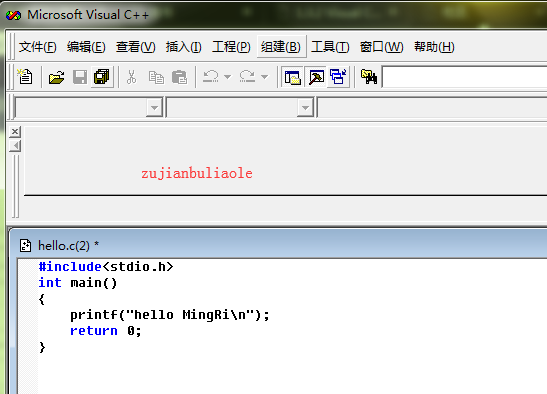This screenshot has height=394, width=547.
Task: Open the 插入(I) menu
Action: [x=183, y=47]
